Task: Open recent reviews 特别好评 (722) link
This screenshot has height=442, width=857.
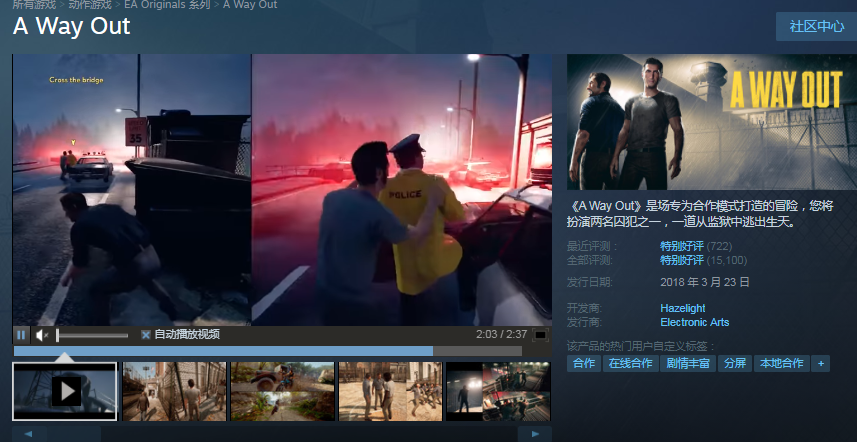Action: [696, 246]
